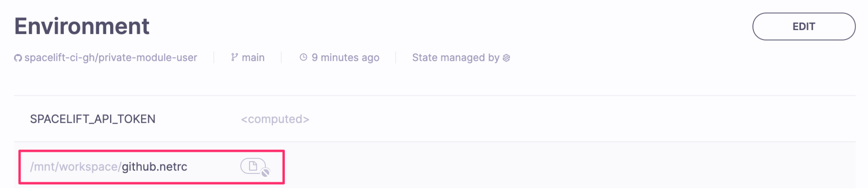Screen dimensions: 868x194
Task: Click the Spacelift logo after "State managed by"
Action: click(506, 58)
